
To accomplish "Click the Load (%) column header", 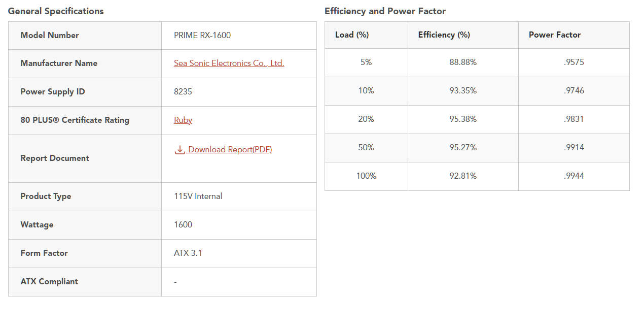I will [352, 35].
